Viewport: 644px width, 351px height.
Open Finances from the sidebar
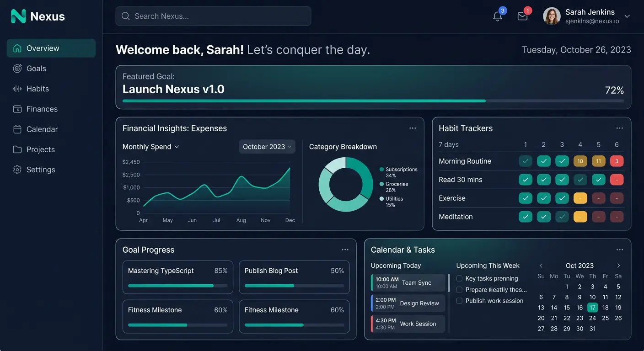[x=42, y=109]
